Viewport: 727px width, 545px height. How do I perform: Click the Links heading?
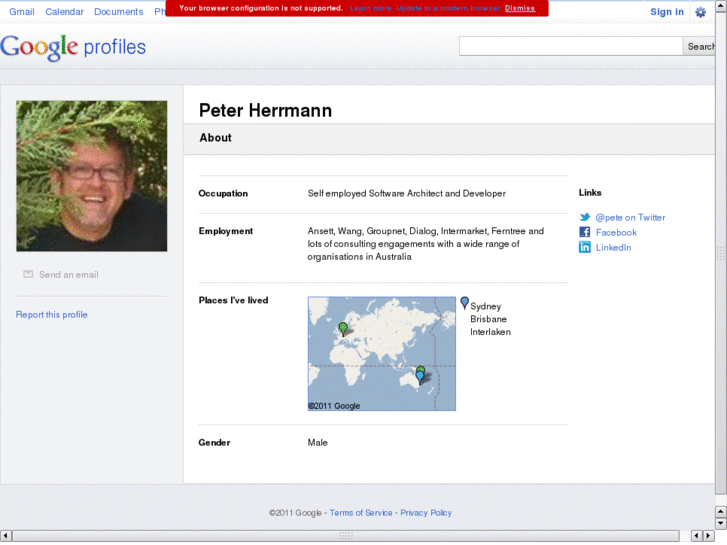[x=590, y=192]
